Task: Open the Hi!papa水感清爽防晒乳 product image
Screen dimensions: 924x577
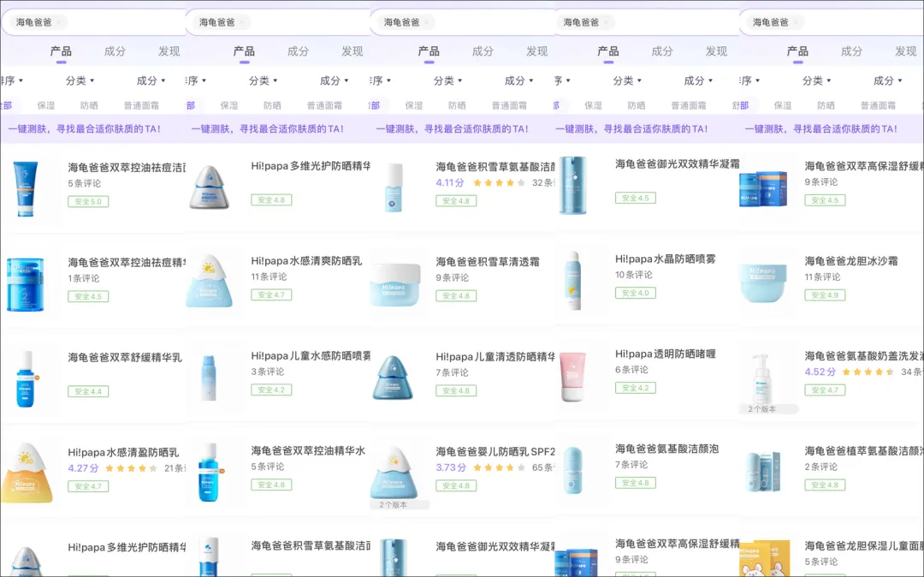Action: click(x=209, y=282)
